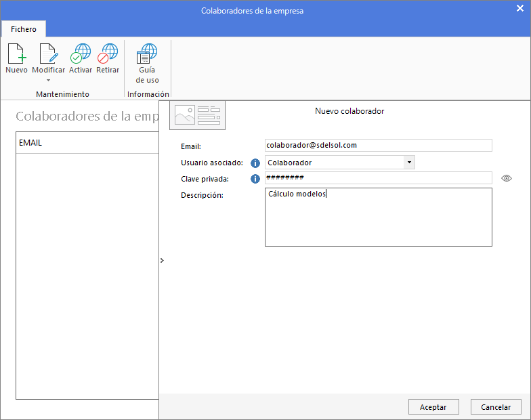Expand the Modificar dropdown arrow
531x420 pixels.
click(49, 80)
